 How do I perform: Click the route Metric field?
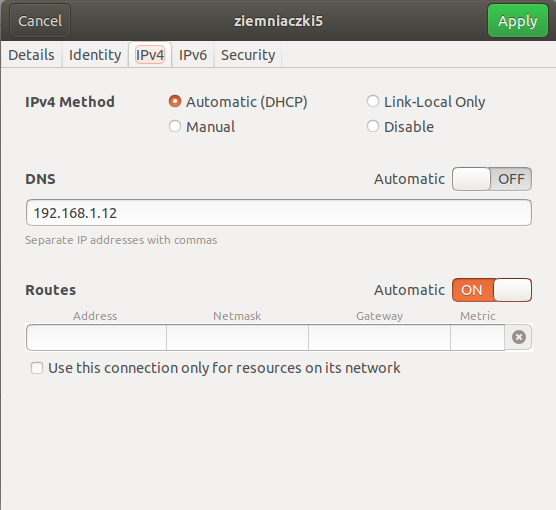[477, 337]
